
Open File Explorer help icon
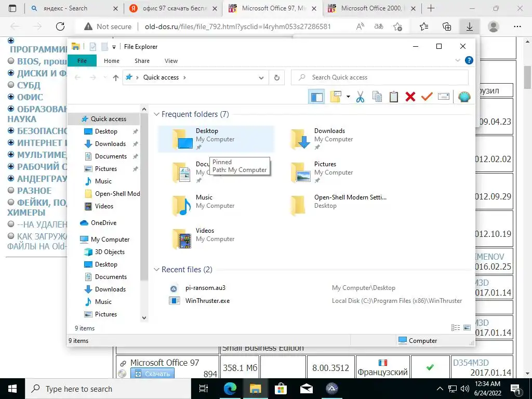469,60
